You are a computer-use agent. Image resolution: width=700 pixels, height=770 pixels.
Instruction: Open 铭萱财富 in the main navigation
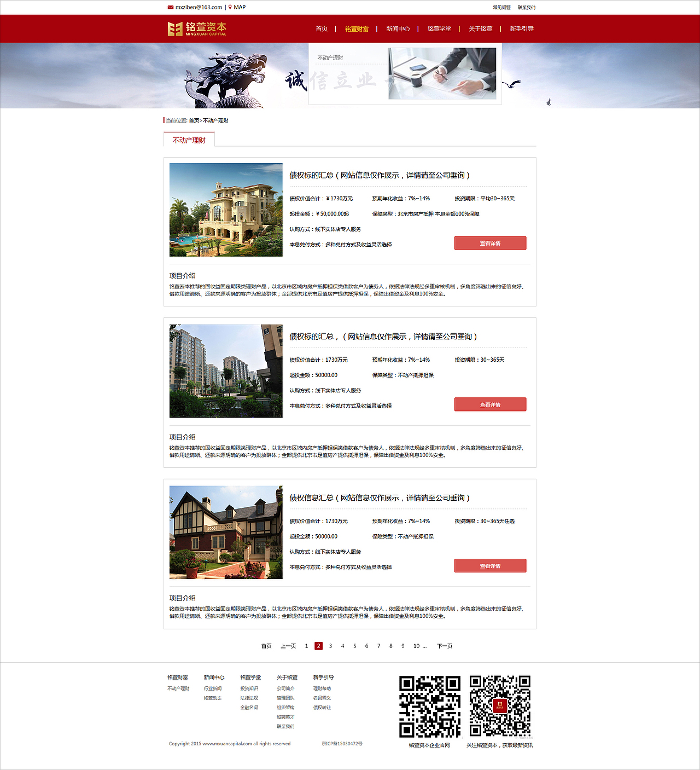pos(357,29)
